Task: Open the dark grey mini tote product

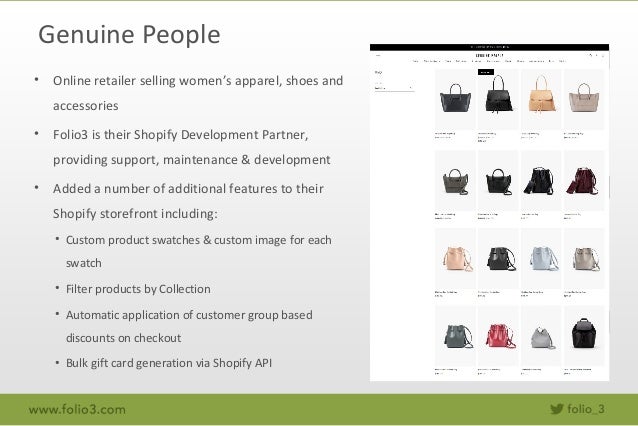Action: click(455, 181)
